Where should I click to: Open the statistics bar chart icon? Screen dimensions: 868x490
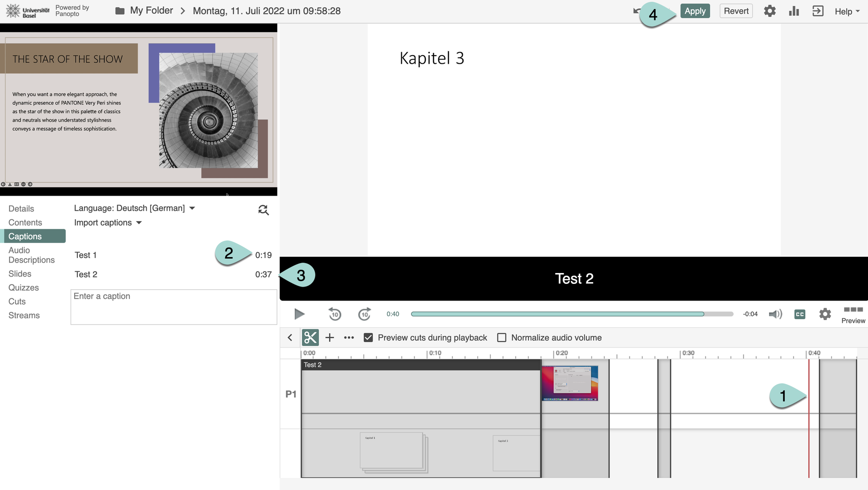(x=794, y=11)
